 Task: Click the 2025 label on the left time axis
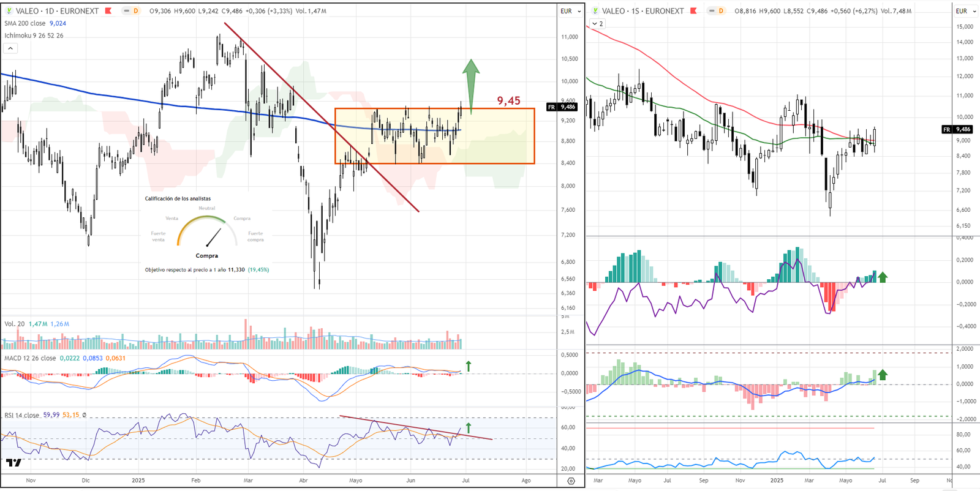(x=138, y=481)
